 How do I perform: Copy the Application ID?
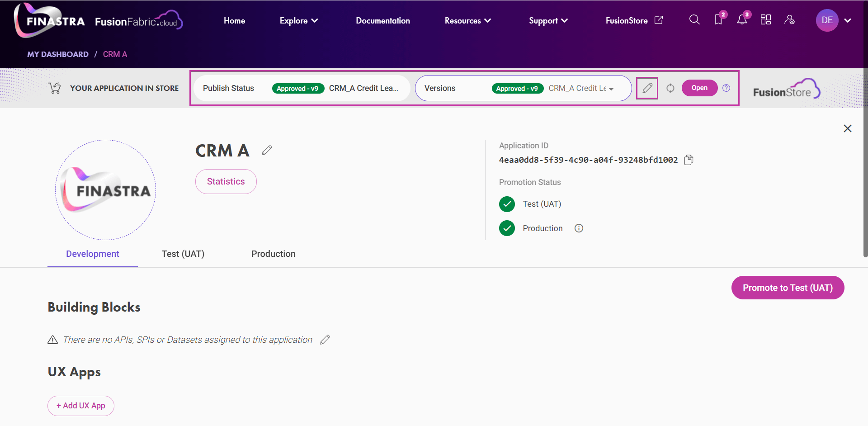689,160
